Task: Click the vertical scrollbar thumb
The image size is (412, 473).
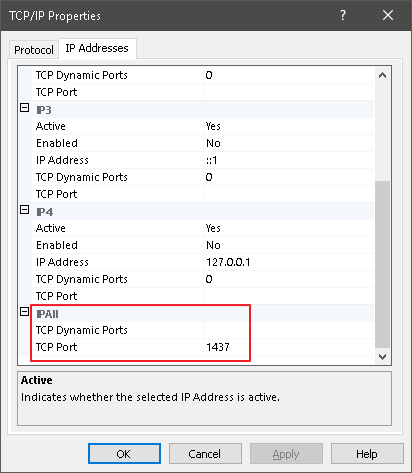Action: [382, 265]
